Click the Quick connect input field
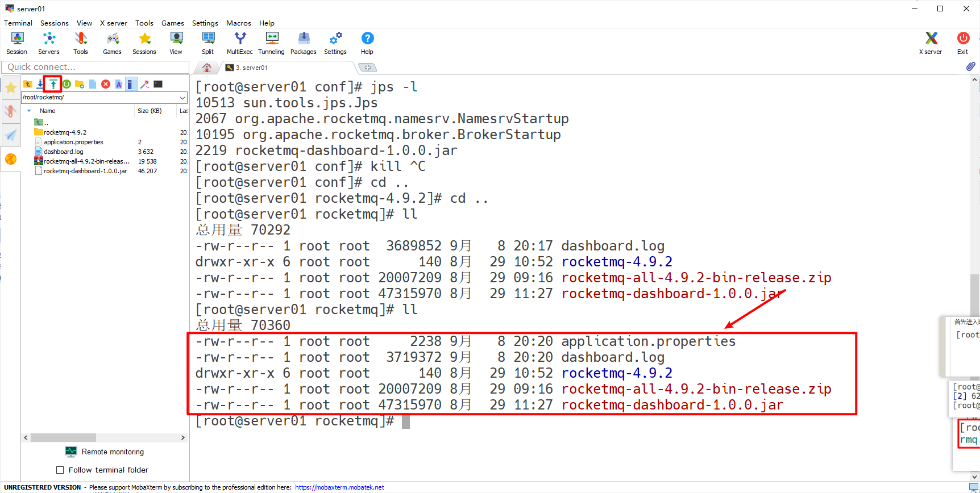Image resolution: width=980 pixels, height=493 pixels. coord(95,67)
